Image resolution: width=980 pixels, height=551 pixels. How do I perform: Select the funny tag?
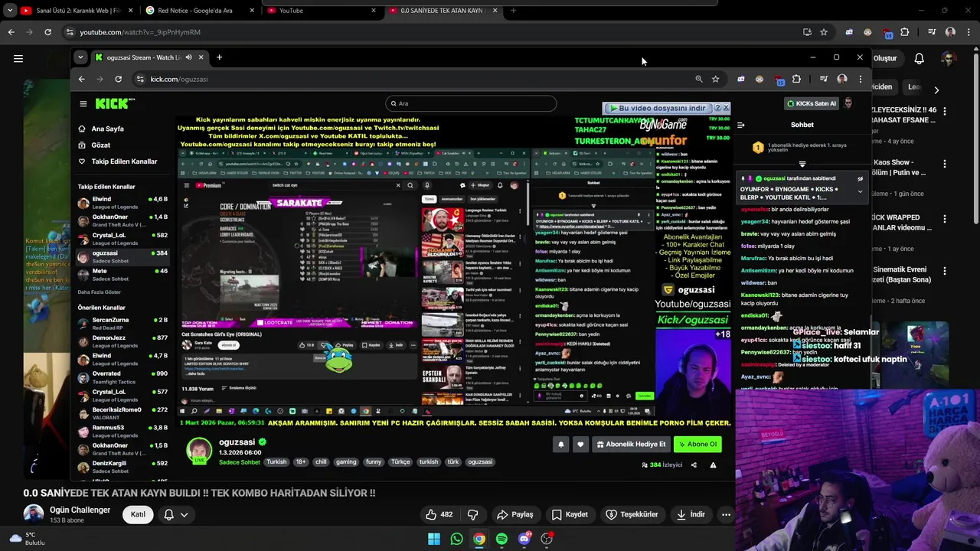tap(374, 462)
